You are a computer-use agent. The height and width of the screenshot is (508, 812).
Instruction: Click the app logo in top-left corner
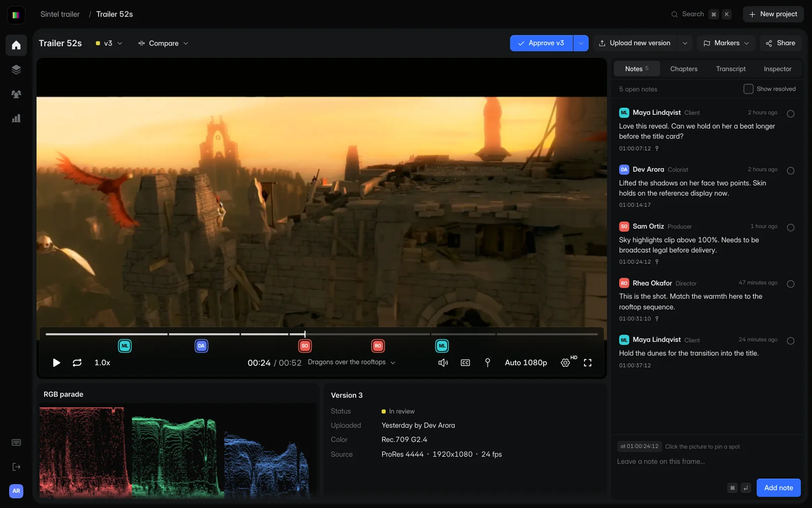(x=16, y=15)
